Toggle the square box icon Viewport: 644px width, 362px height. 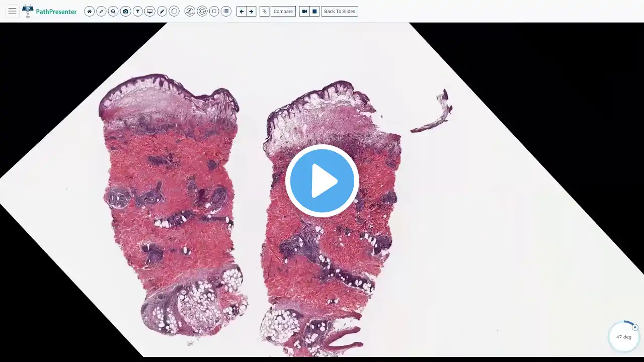[x=214, y=11]
